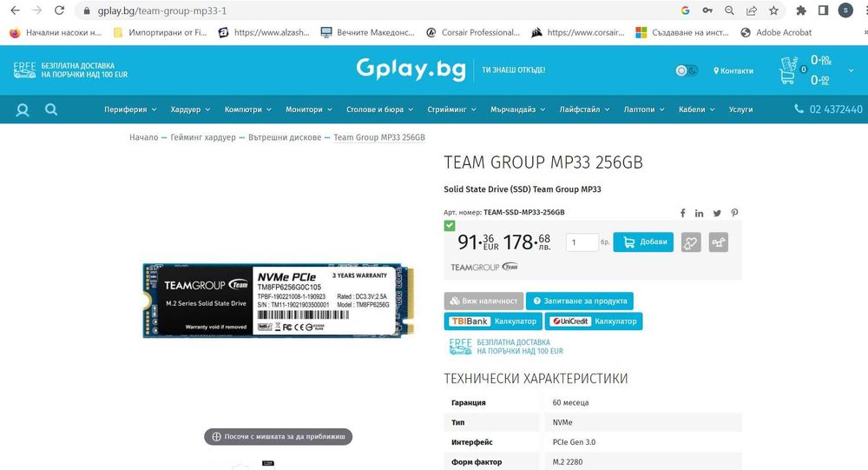Image resolution: width=868 pixels, height=470 pixels.
Task: Click the TeamGroup brand logo
Action: point(484,268)
